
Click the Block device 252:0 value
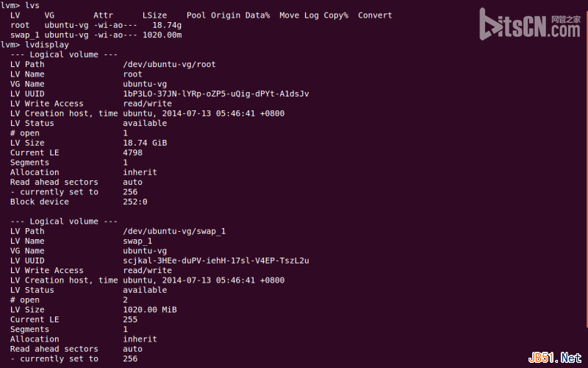pyautogui.click(x=135, y=202)
